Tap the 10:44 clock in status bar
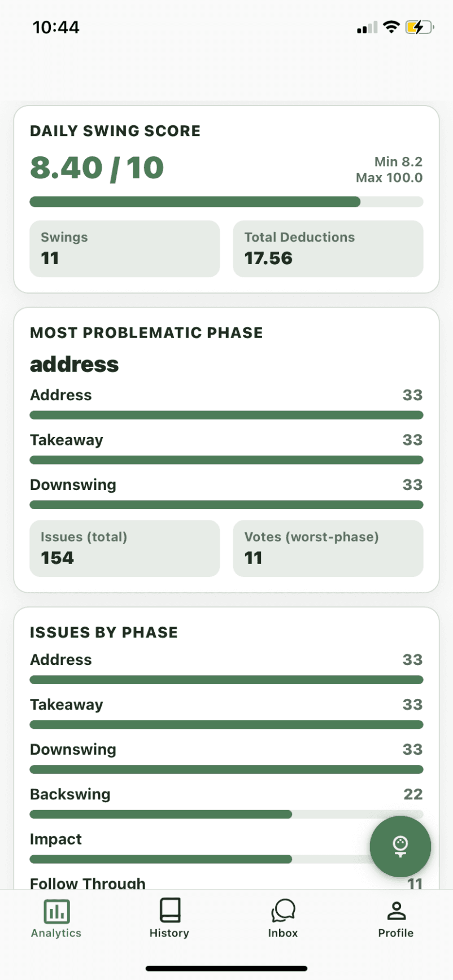The image size is (453, 980). pyautogui.click(x=56, y=27)
